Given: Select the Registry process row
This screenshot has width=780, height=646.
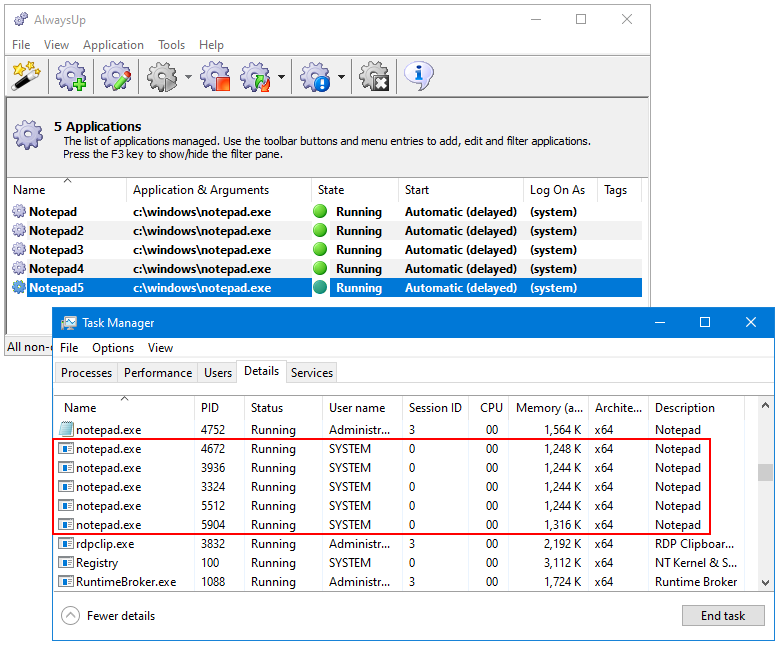Looking at the screenshot, I should point(399,562).
